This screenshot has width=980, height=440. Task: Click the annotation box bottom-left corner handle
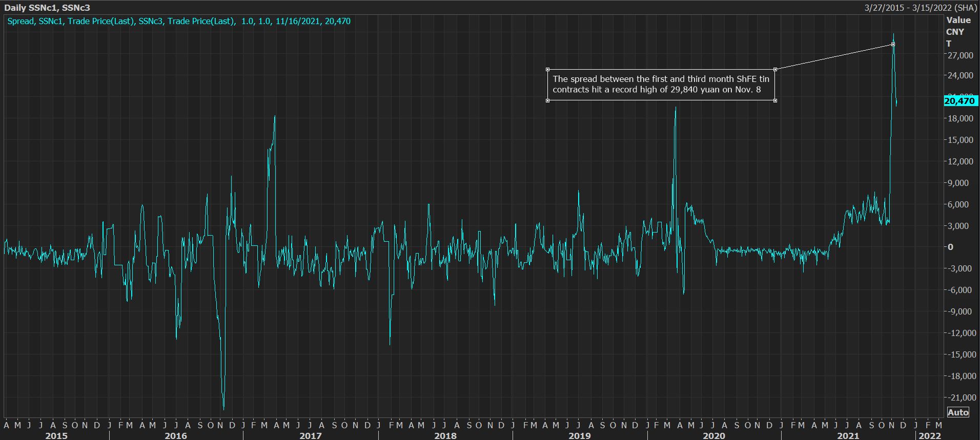[x=548, y=100]
